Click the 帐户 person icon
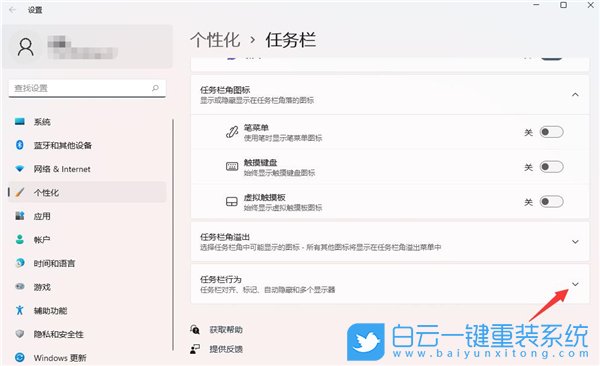Viewport: 600px width, 366px height. pos(20,240)
